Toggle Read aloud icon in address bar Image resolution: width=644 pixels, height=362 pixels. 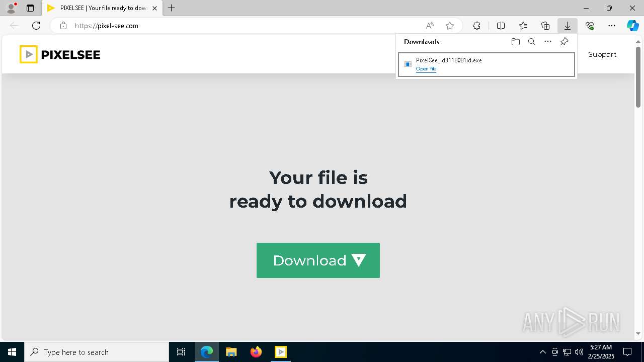click(430, 26)
